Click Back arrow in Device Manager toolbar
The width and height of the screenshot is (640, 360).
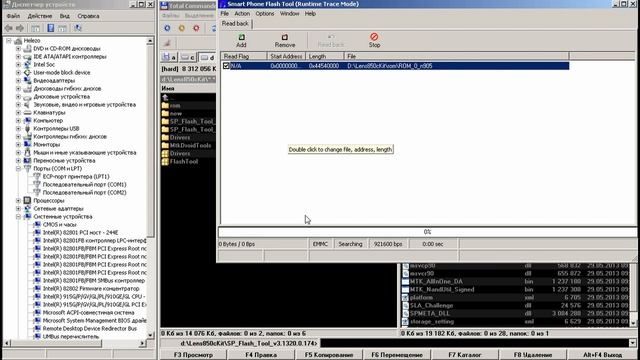tap(9, 28)
